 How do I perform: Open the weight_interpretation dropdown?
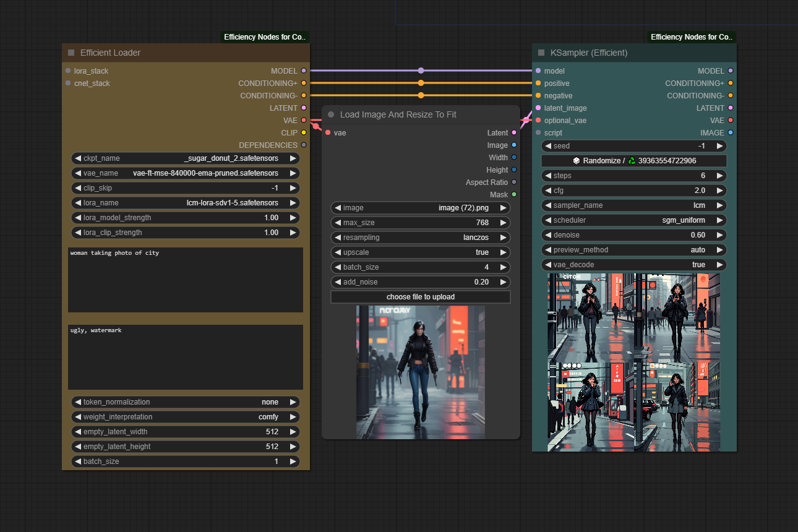[186, 417]
